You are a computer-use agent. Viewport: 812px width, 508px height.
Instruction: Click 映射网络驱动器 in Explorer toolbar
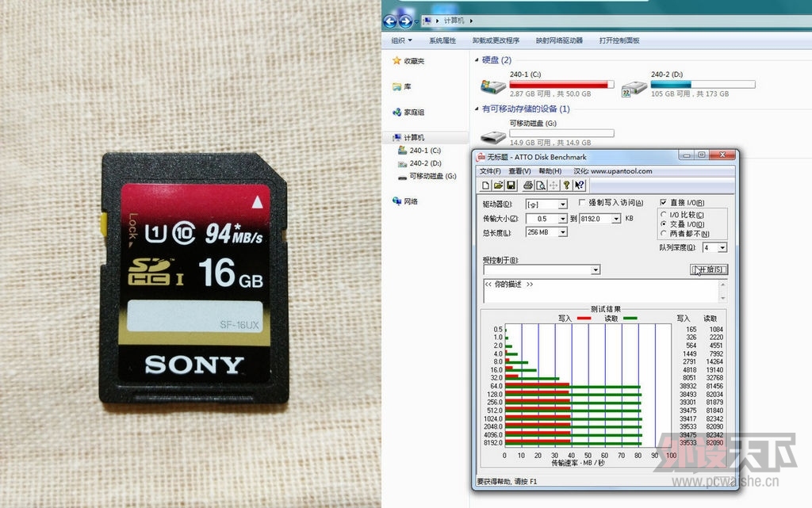(559, 40)
